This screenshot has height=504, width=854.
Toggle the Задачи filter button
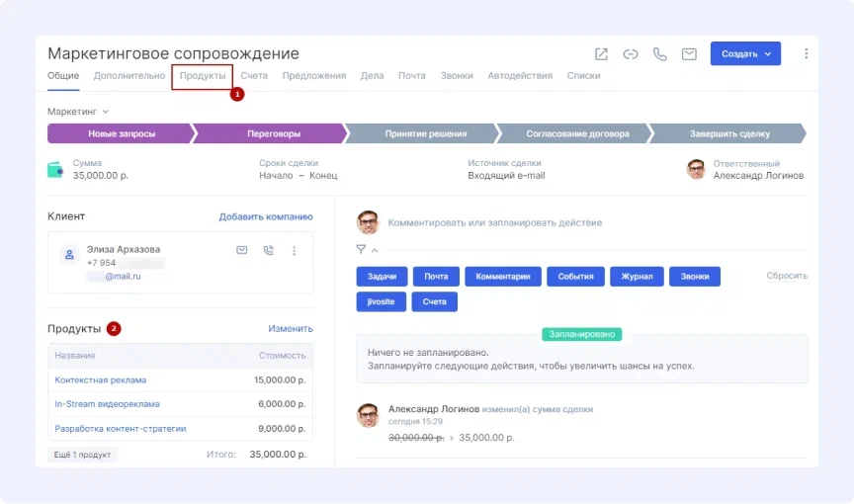coord(381,277)
